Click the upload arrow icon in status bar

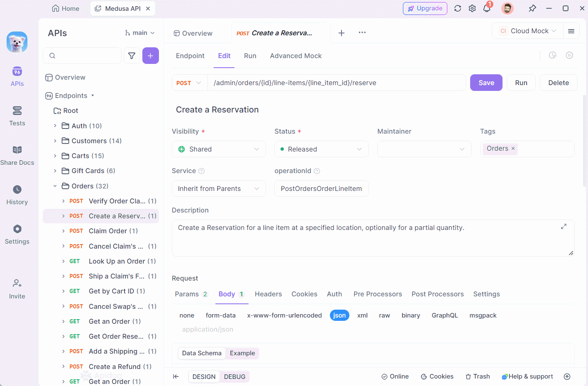coord(567,376)
